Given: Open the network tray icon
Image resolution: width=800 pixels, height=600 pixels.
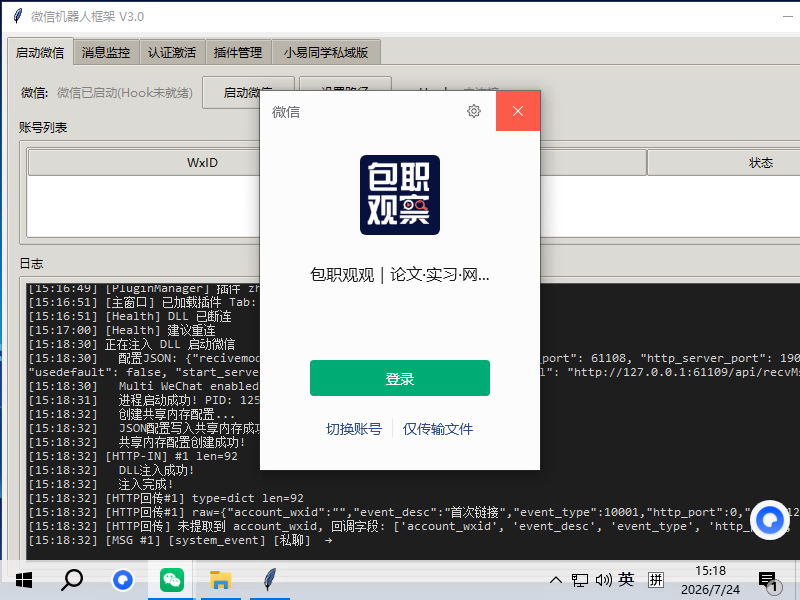Looking at the screenshot, I should coord(580,580).
